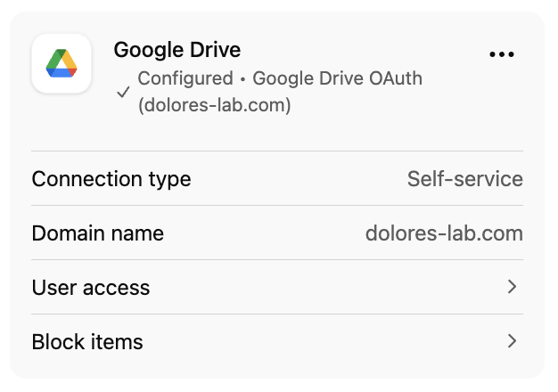Click the divider between User access and Block items

click(277, 314)
